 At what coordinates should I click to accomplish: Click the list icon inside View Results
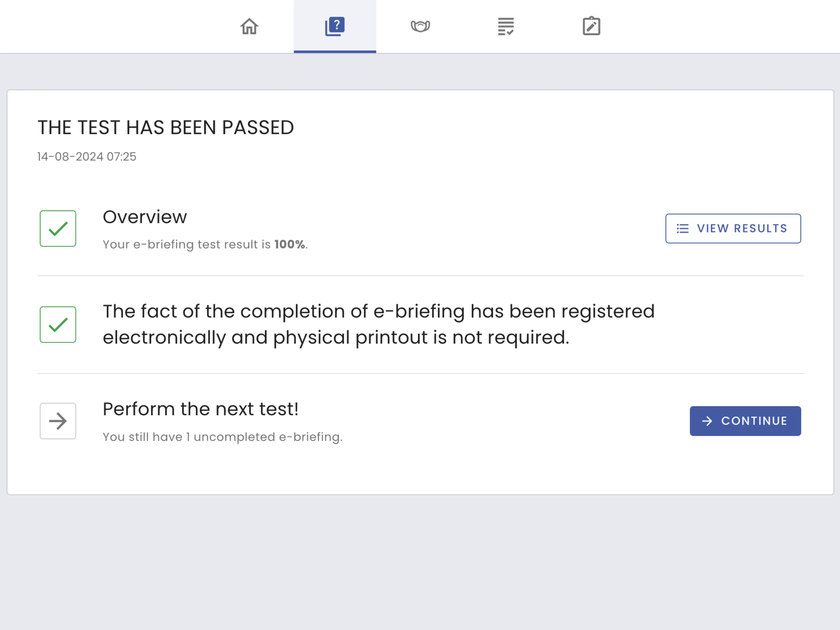682,229
